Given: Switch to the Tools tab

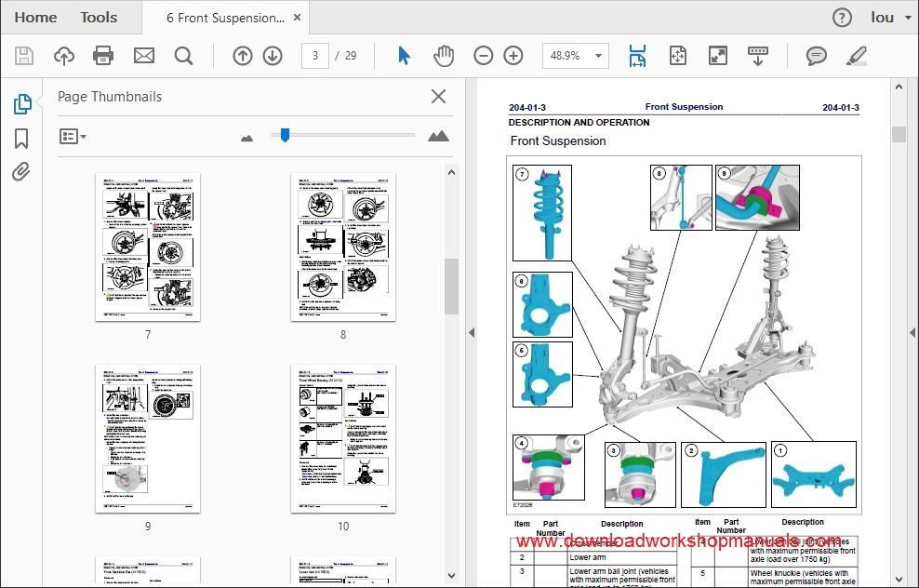Looking at the screenshot, I should [99, 18].
